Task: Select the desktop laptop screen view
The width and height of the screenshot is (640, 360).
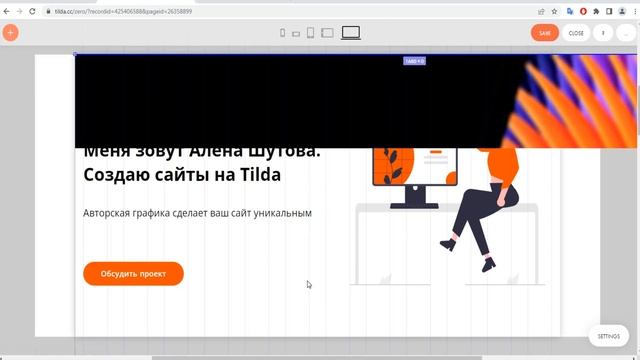Action: pos(351,33)
